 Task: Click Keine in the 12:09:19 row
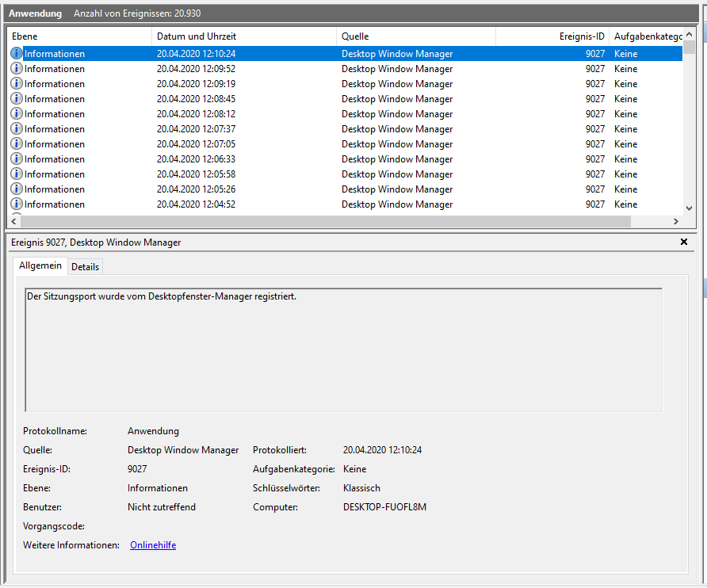[x=626, y=84]
